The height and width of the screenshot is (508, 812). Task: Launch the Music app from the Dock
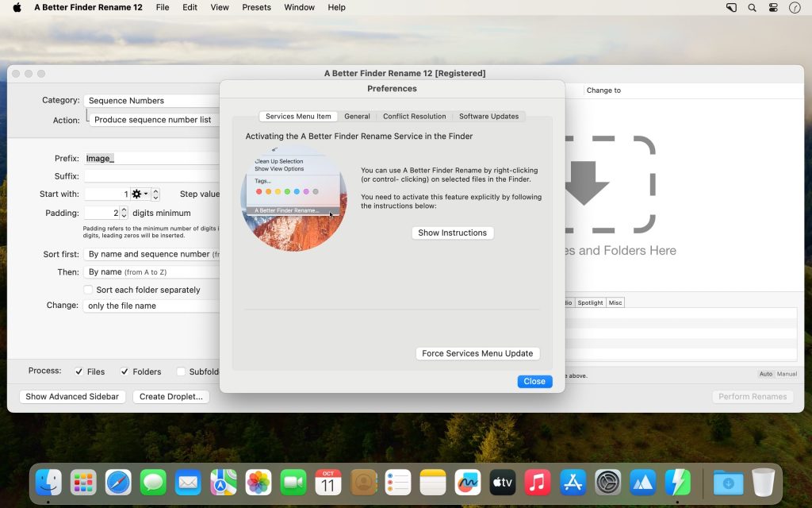tap(537, 481)
